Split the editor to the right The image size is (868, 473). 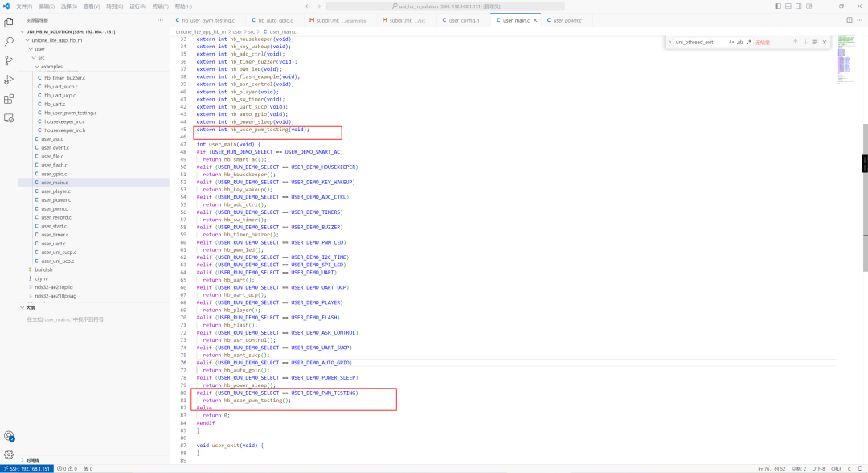click(x=850, y=20)
